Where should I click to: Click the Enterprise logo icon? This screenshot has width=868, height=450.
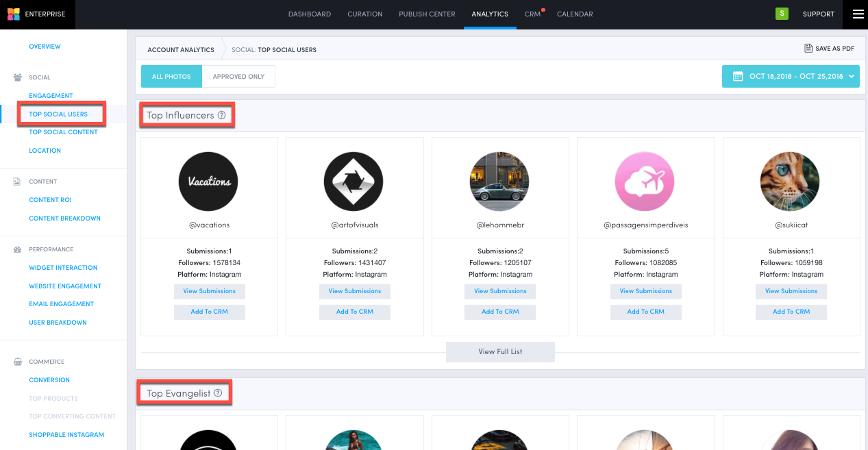13,14
